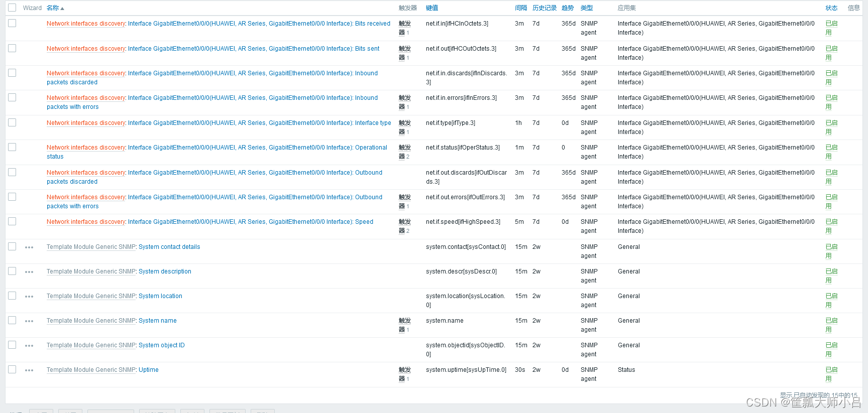Open Inbound packets with errors item link

[253, 98]
